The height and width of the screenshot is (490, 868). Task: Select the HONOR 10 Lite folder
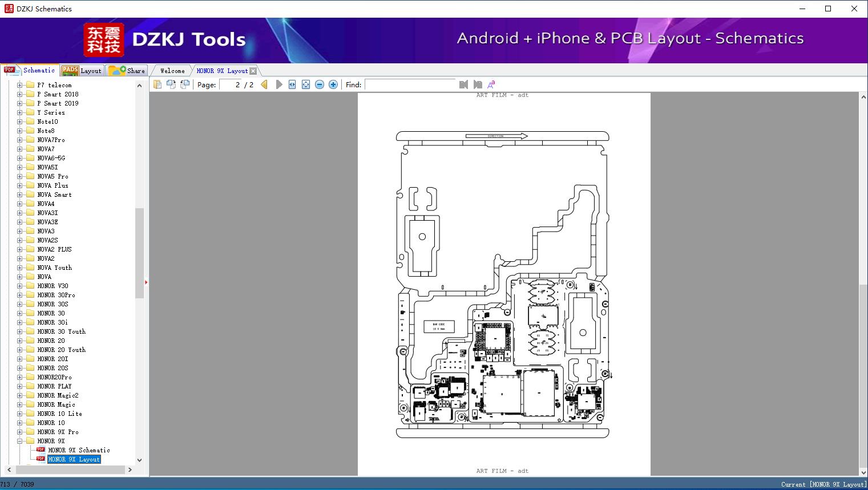coord(59,414)
